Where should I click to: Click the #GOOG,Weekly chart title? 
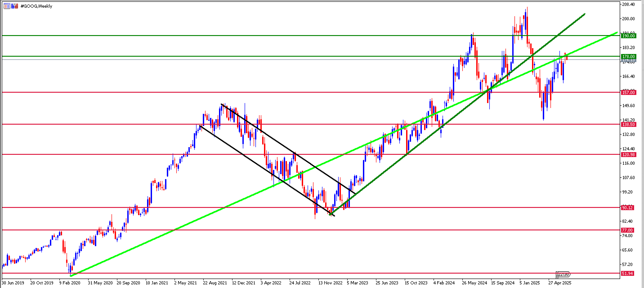click(36, 6)
